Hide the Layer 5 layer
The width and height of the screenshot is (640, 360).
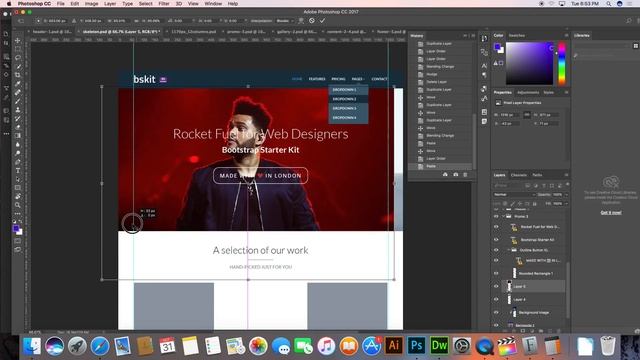[496, 287]
